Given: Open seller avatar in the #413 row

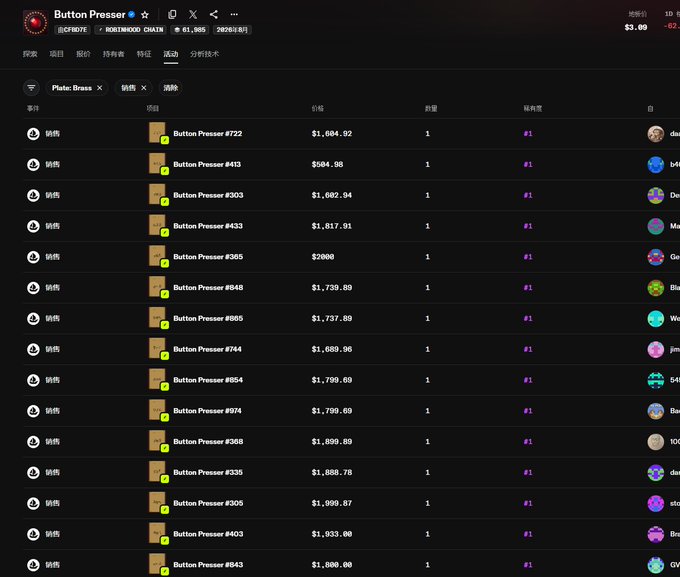Looking at the screenshot, I should pyautogui.click(x=656, y=164).
